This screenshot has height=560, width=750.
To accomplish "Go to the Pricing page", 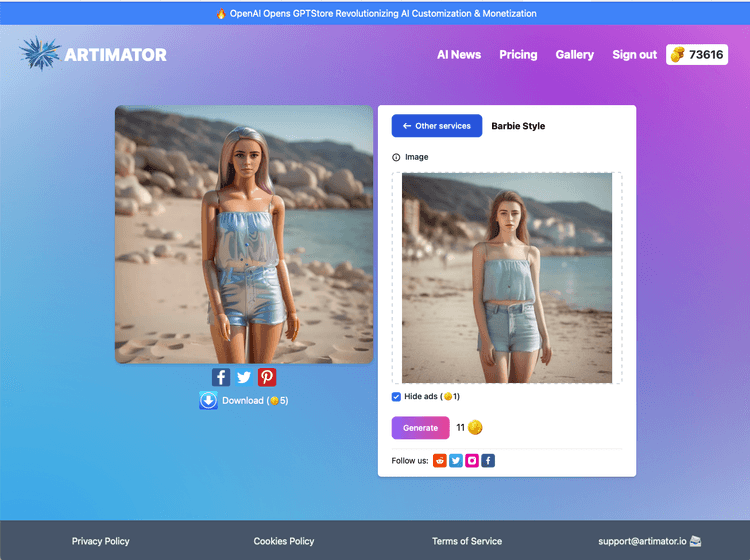I will point(518,55).
